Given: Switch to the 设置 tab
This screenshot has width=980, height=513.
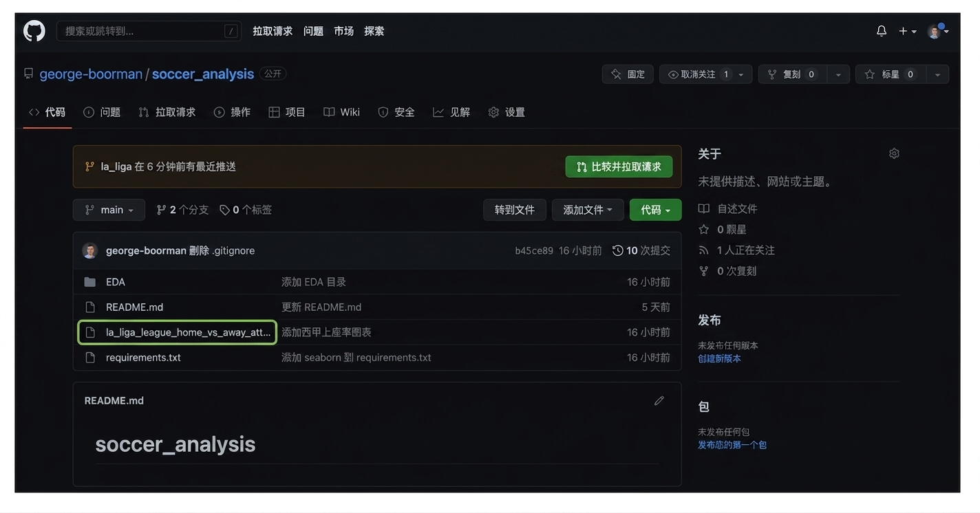Looking at the screenshot, I should click(507, 112).
